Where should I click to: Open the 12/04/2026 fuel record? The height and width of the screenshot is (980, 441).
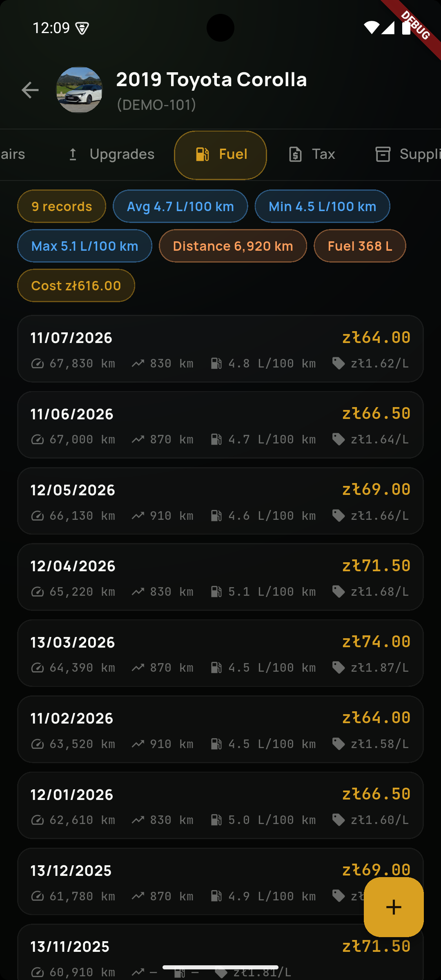point(220,577)
